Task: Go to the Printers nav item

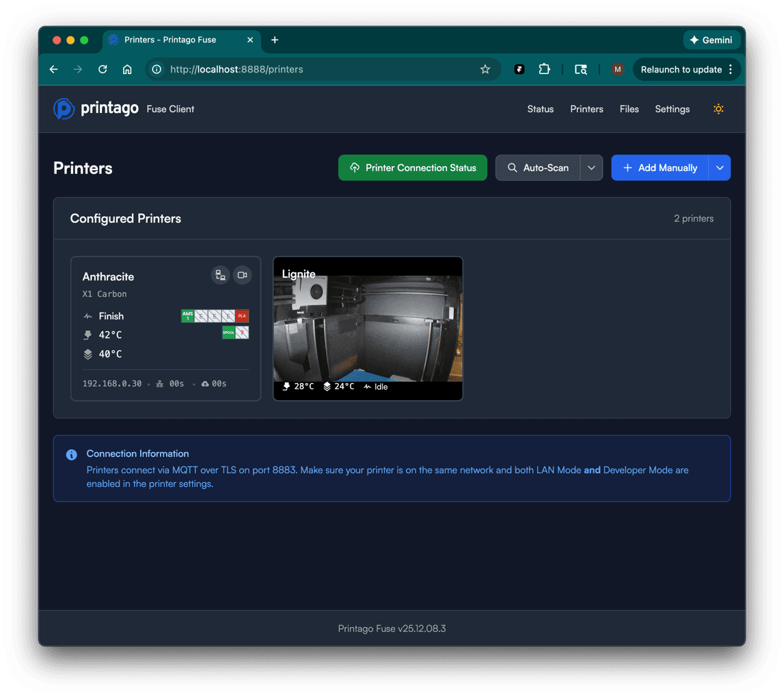Action: click(586, 109)
